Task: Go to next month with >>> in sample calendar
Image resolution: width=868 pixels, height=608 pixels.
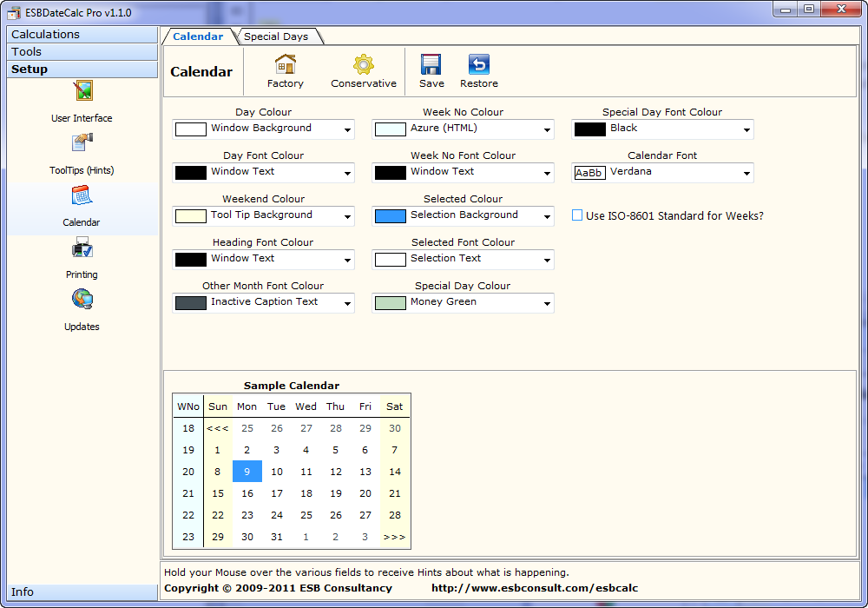Action: (395, 537)
